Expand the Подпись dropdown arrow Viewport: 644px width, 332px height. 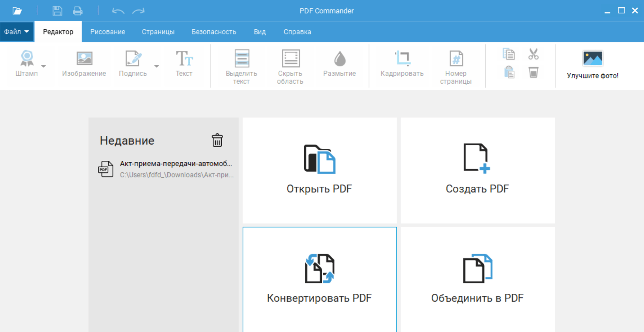[x=156, y=66]
